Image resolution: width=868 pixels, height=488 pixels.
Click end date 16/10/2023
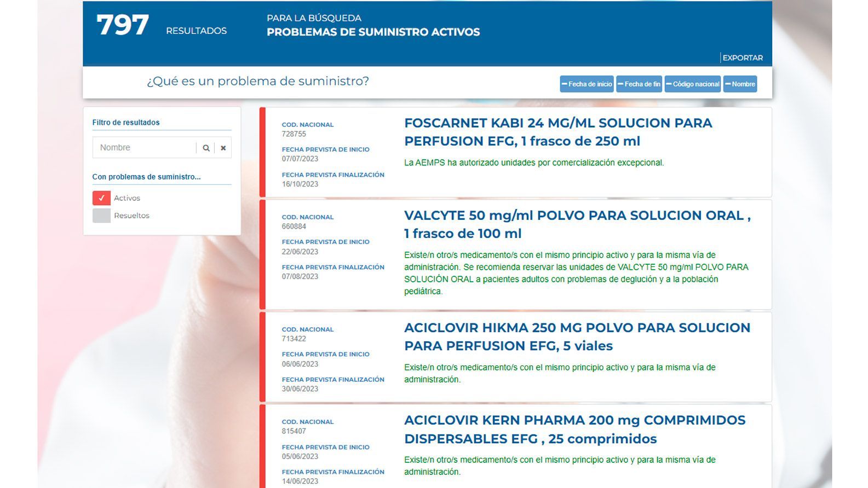(300, 184)
